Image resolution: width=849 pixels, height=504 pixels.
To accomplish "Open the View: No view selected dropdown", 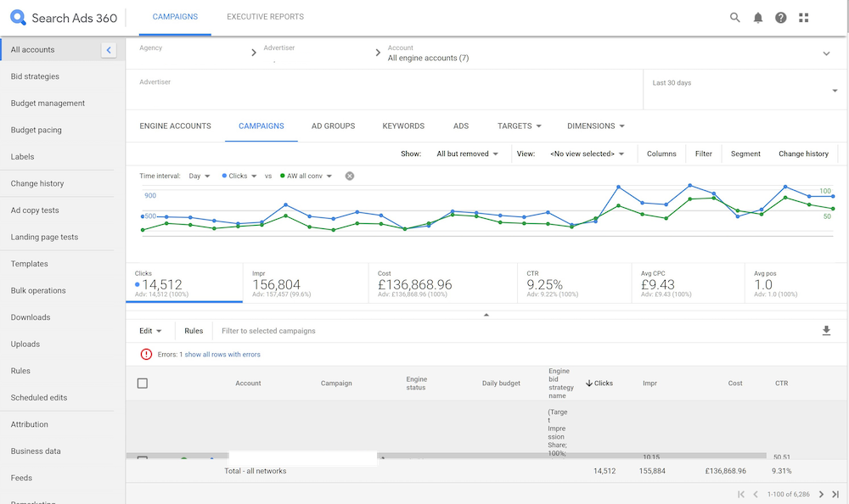I will pos(587,154).
